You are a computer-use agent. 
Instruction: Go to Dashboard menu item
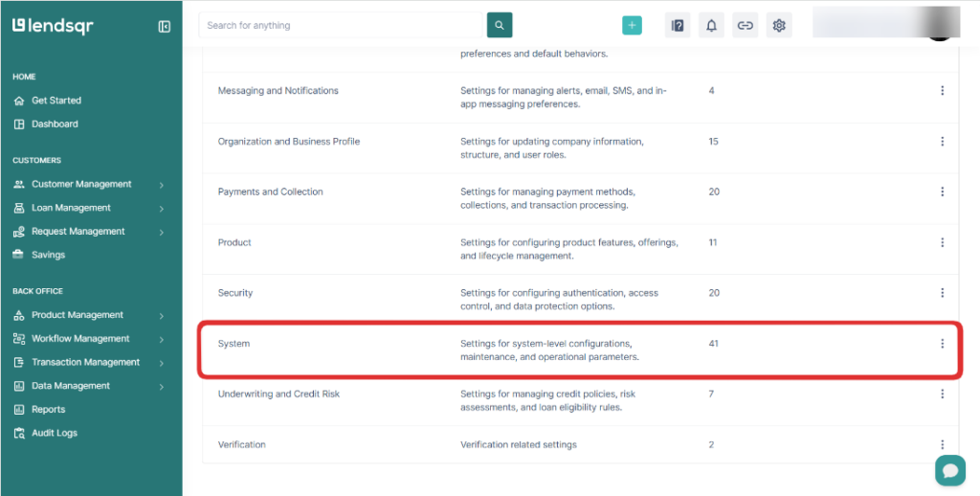coord(55,124)
